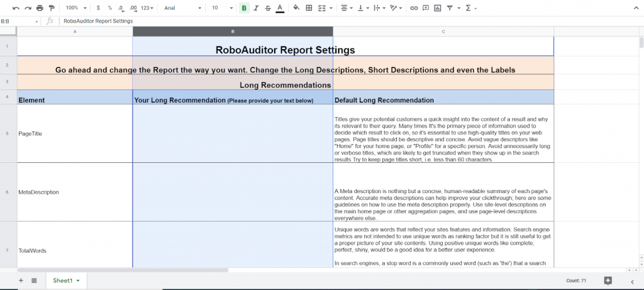Format as currency
644x290 pixels.
pos(98,8)
